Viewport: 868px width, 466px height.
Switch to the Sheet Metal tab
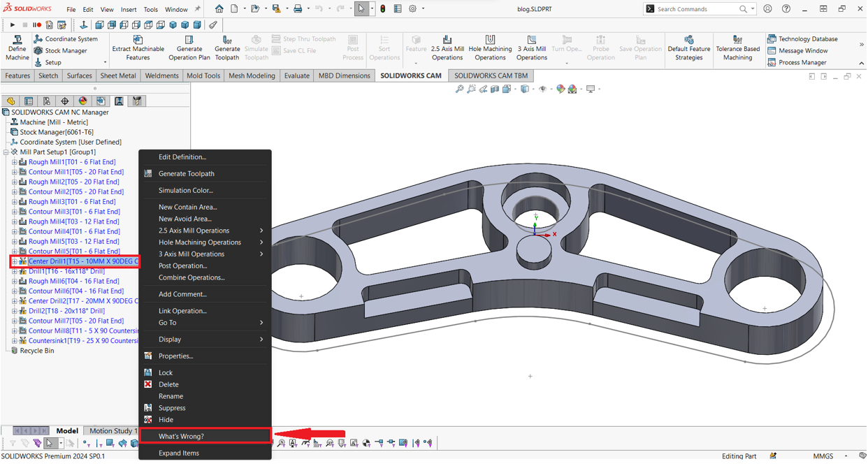pyautogui.click(x=118, y=75)
